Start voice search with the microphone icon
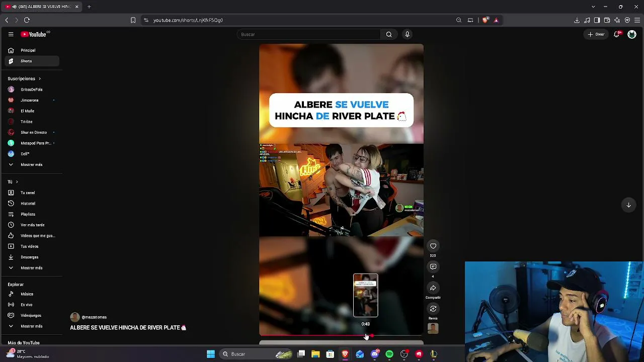This screenshot has width=644, height=362. [408, 34]
